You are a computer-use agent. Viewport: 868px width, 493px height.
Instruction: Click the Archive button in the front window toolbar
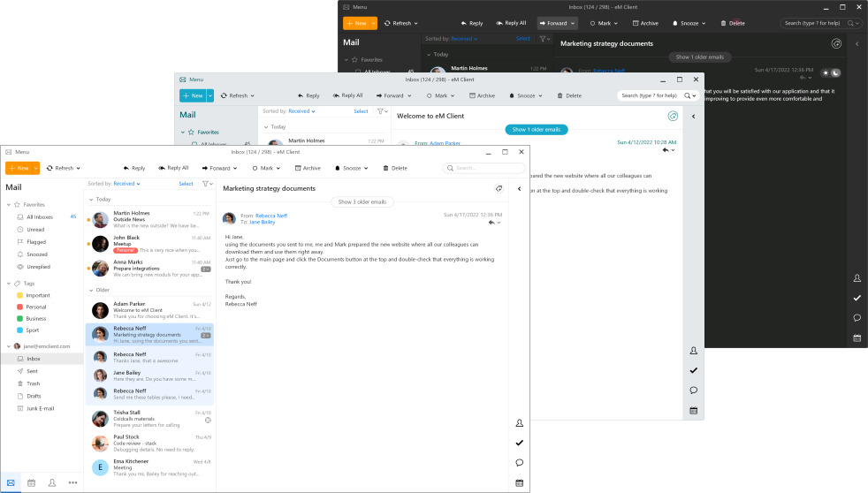[x=308, y=168]
